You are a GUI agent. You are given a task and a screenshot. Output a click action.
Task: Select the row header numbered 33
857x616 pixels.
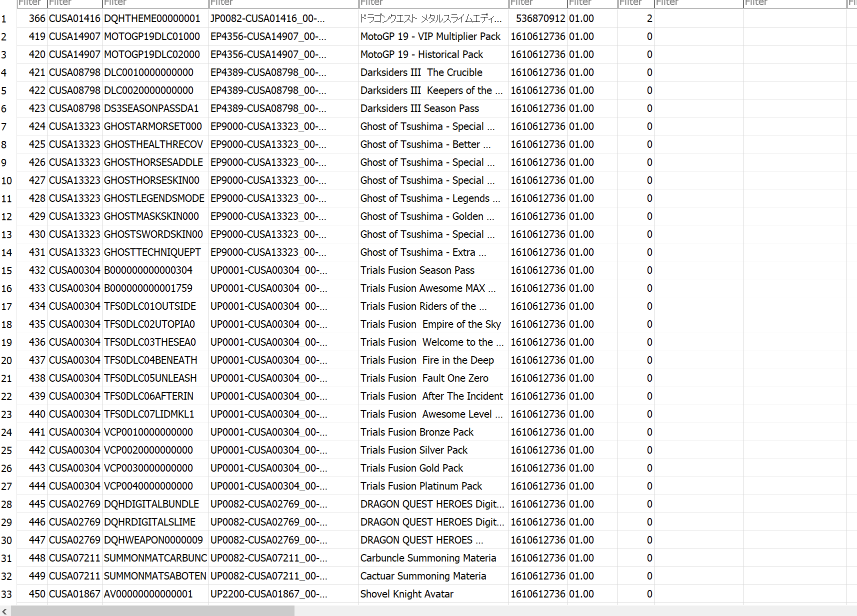(8, 594)
